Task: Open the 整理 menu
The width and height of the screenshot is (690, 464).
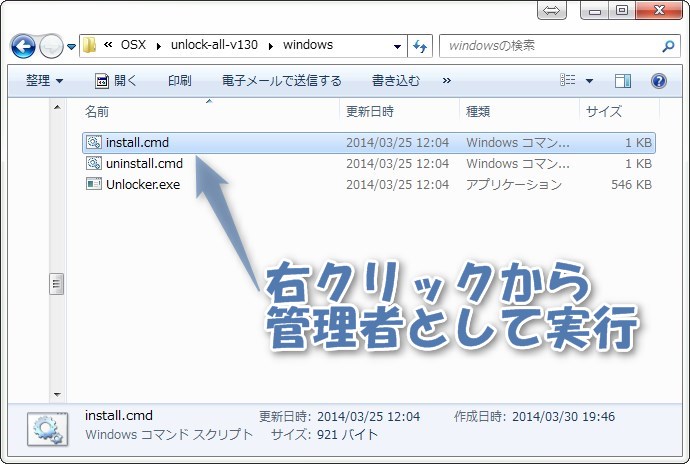Action: [44, 81]
